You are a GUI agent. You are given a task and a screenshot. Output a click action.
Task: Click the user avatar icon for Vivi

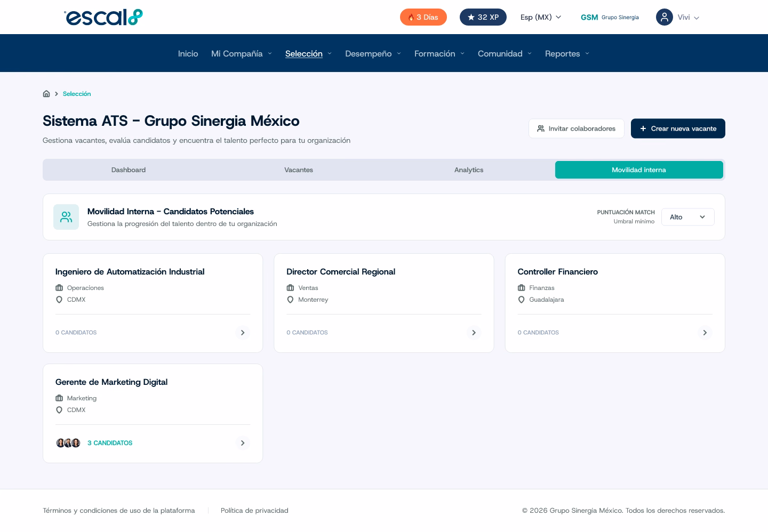(x=664, y=17)
